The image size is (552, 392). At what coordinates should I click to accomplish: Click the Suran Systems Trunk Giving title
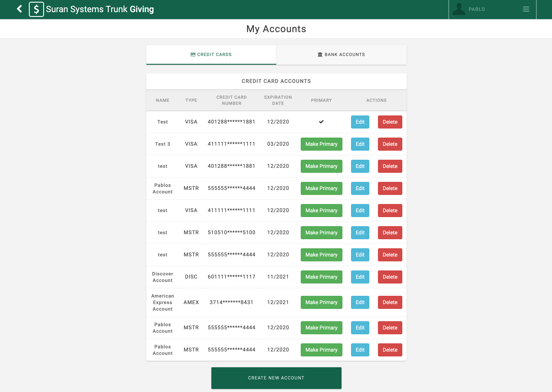pyautogui.click(x=100, y=9)
